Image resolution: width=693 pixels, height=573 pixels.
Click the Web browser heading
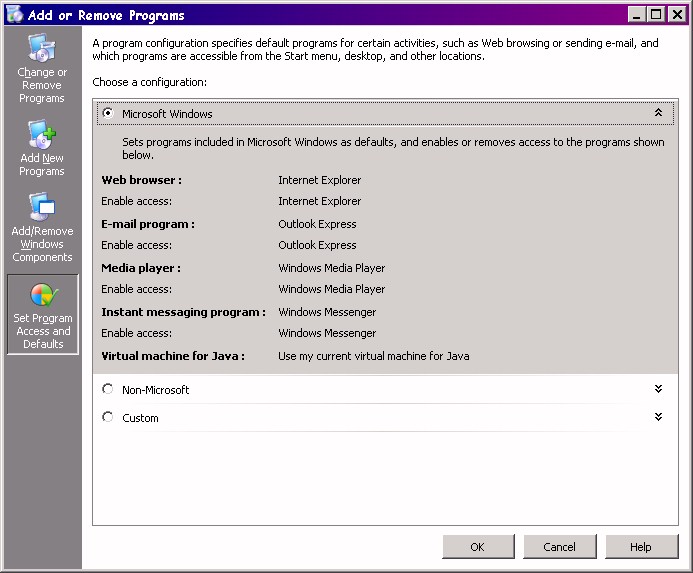point(141,180)
